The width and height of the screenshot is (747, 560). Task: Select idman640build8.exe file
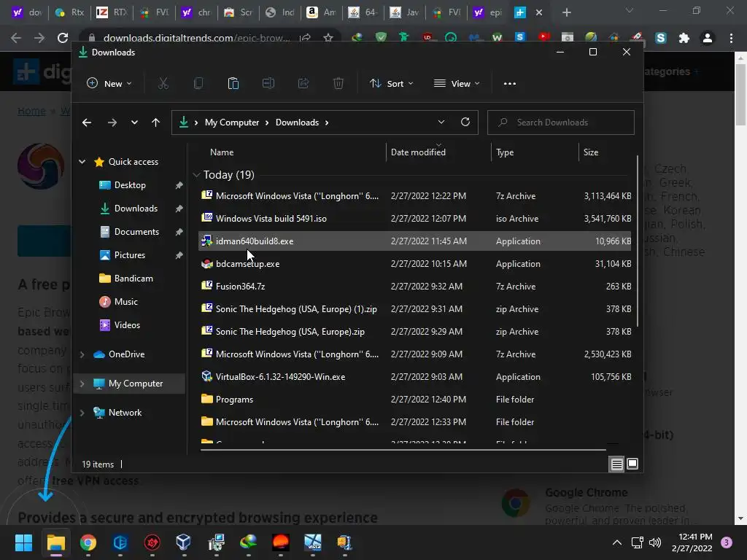415,241
